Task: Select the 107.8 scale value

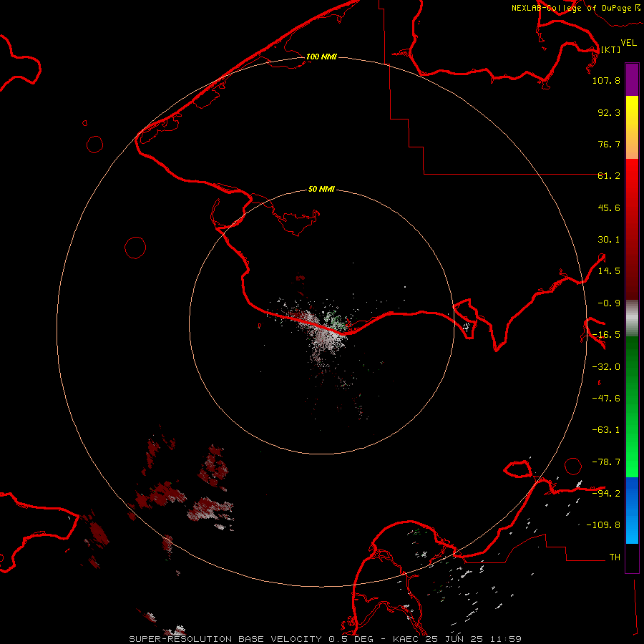Action: pyautogui.click(x=606, y=80)
